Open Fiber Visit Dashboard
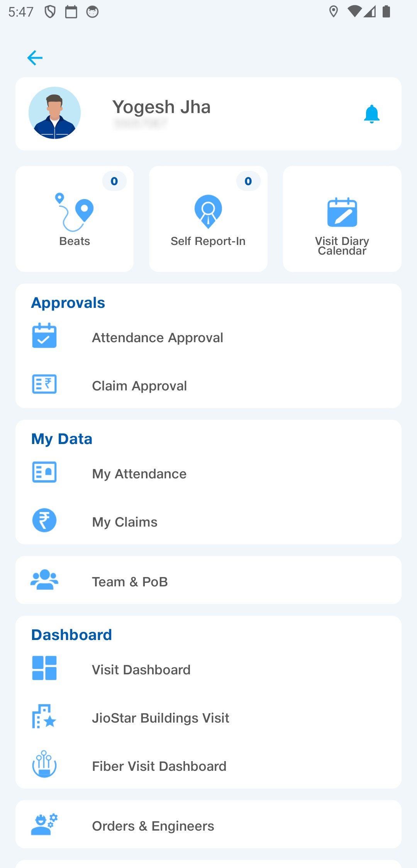The image size is (417, 868). point(159,766)
